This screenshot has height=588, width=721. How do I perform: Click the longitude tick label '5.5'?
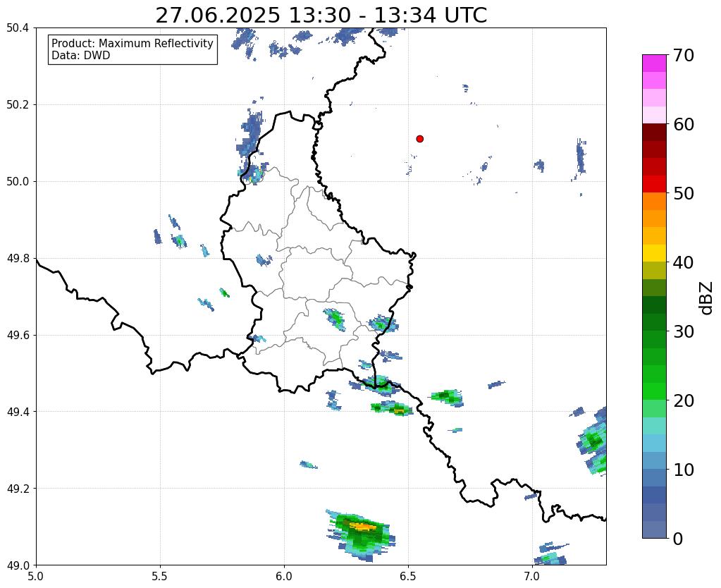[x=160, y=576]
